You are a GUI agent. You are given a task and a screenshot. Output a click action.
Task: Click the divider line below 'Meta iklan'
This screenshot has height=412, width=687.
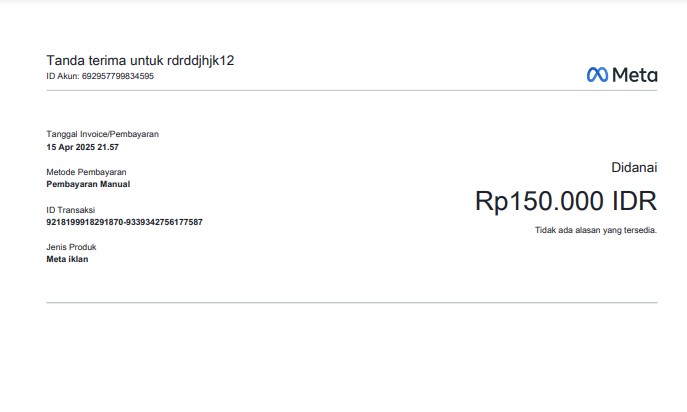[352, 302]
